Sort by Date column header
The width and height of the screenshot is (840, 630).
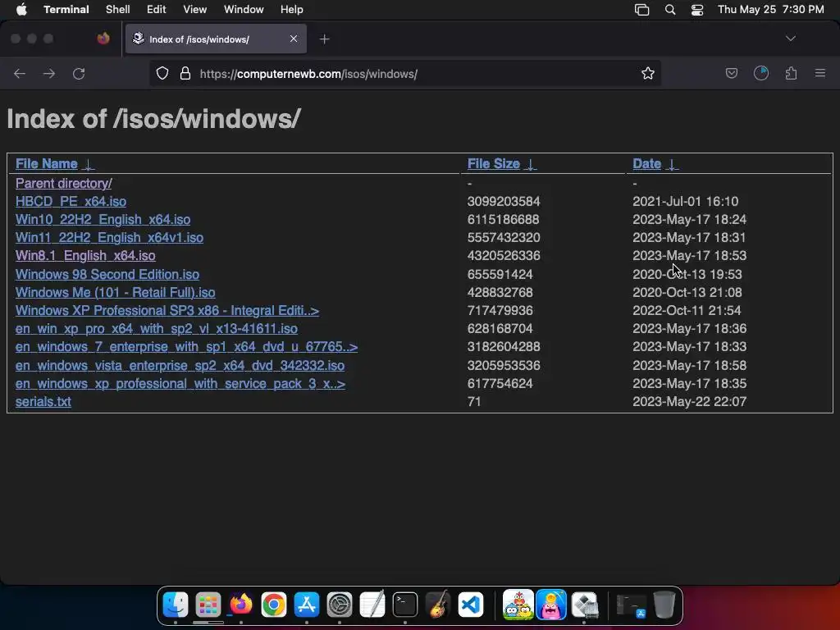pyautogui.click(x=646, y=163)
